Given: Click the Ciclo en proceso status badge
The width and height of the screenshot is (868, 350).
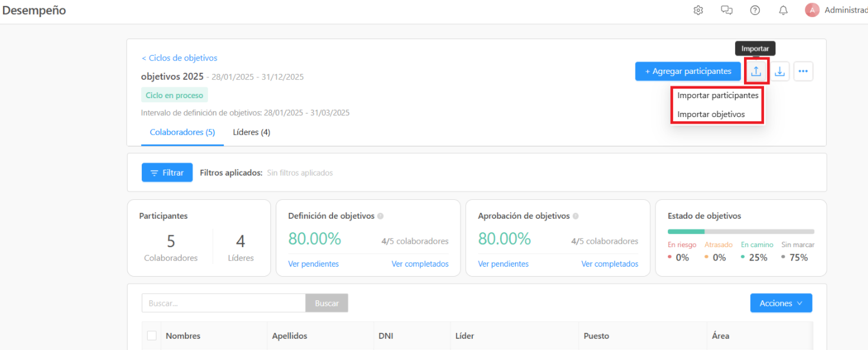Looking at the screenshot, I should coord(174,95).
